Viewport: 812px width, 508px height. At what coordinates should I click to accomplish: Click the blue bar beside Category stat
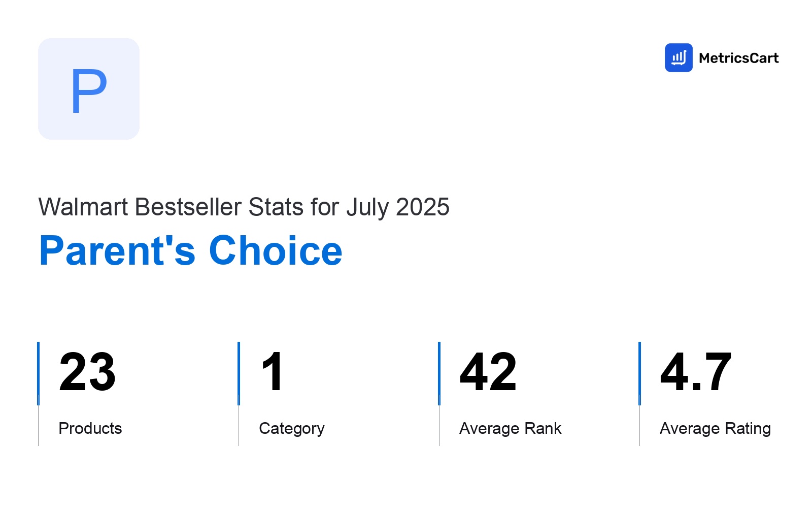coord(239,373)
